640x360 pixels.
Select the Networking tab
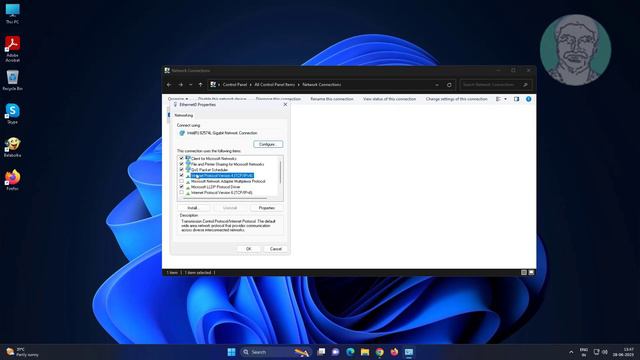pyautogui.click(x=184, y=116)
